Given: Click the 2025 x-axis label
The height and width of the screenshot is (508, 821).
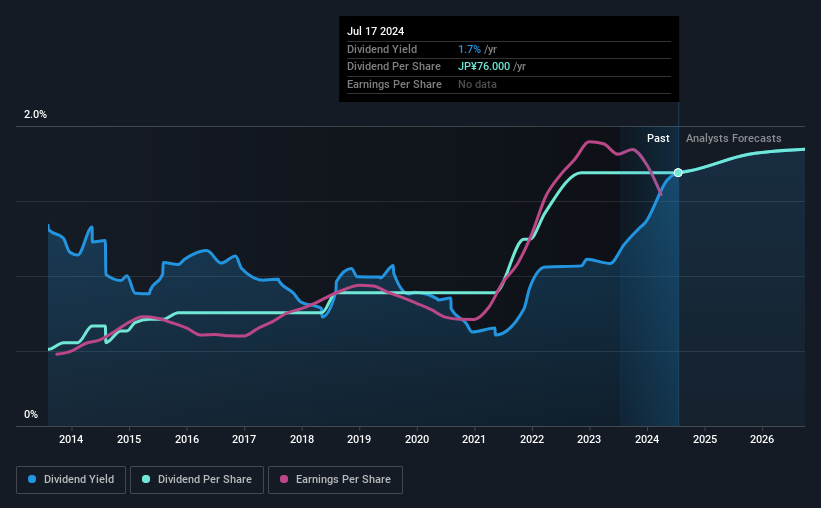Looking at the screenshot, I should pos(705,439).
